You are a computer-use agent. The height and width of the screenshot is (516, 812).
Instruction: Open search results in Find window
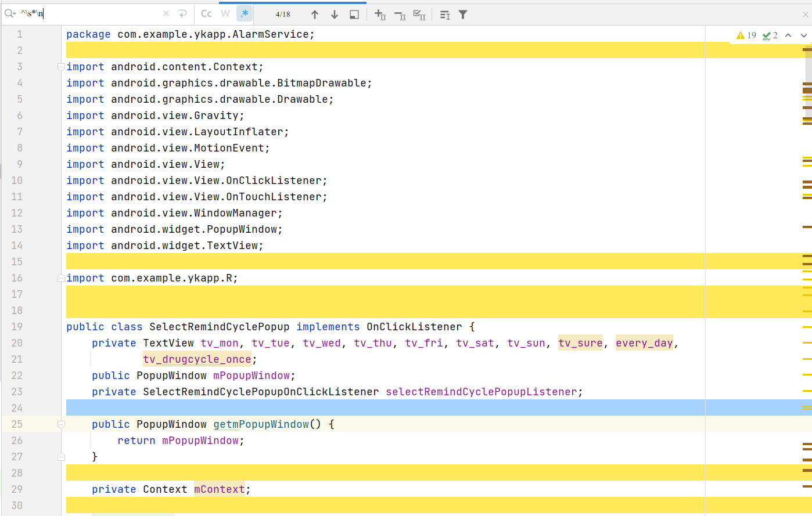pyautogui.click(x=354, y=15)
